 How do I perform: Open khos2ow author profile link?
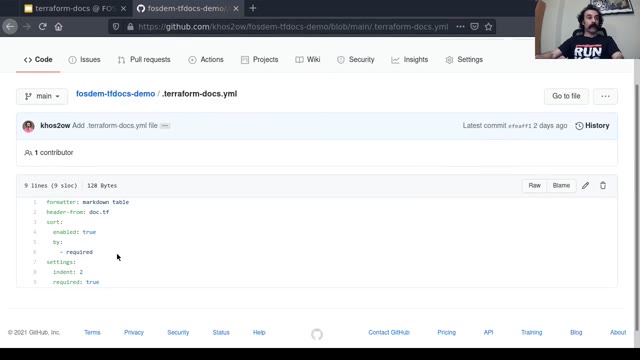coord(55,126)
